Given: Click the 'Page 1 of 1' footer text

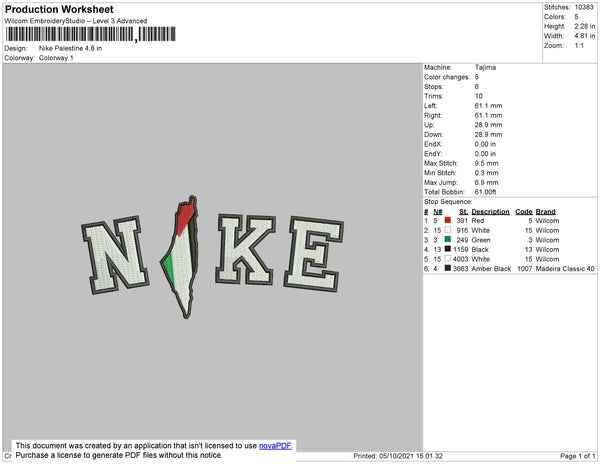Looking at the screenshot, I should tap(578, 456).
